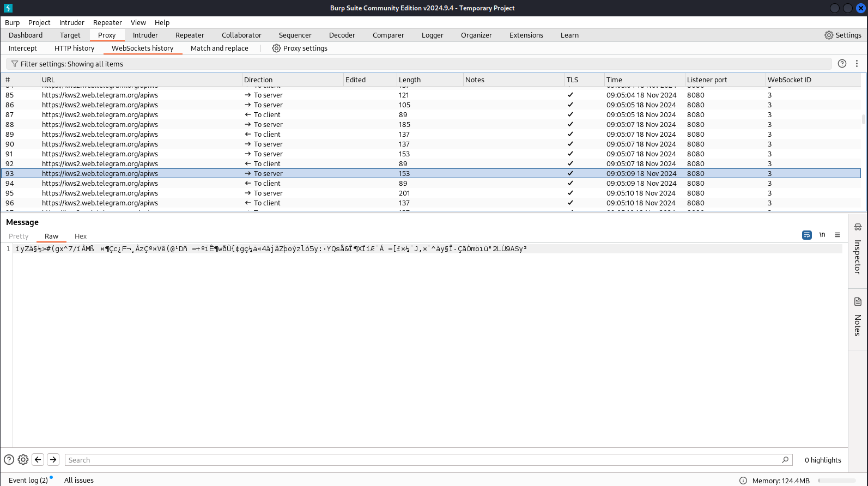Switch to the Collaborator tab
Screen dimensions: 868x486
coord(241,35)
